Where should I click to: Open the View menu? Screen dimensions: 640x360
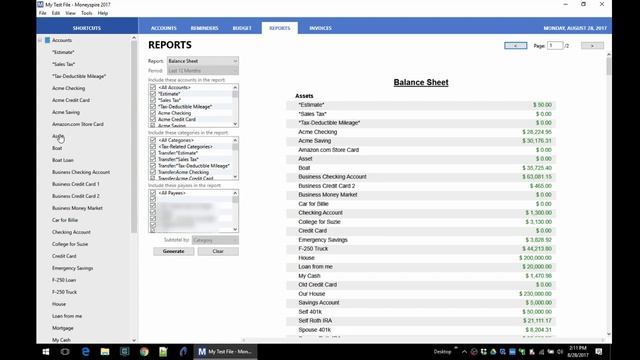point(70,13)
